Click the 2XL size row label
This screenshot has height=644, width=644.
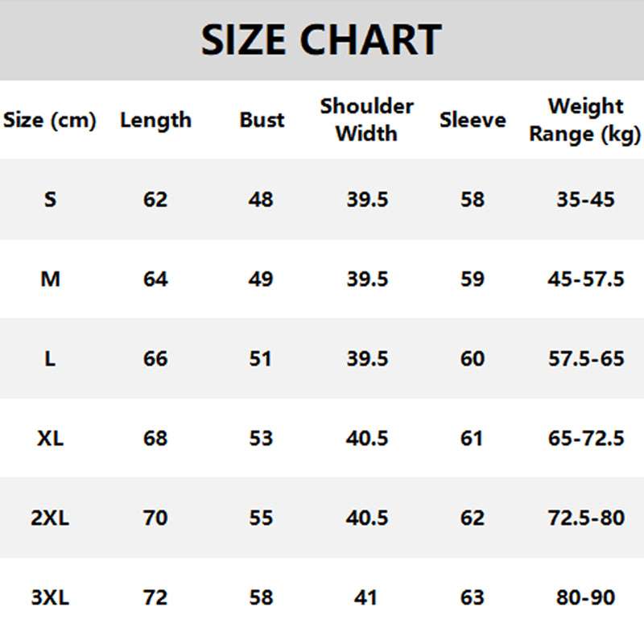pos(50,518)
